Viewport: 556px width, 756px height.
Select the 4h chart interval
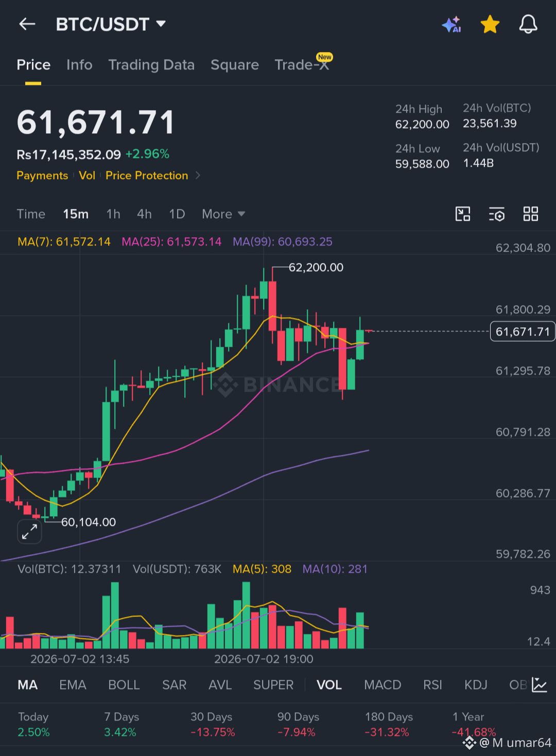coord(144,214)
